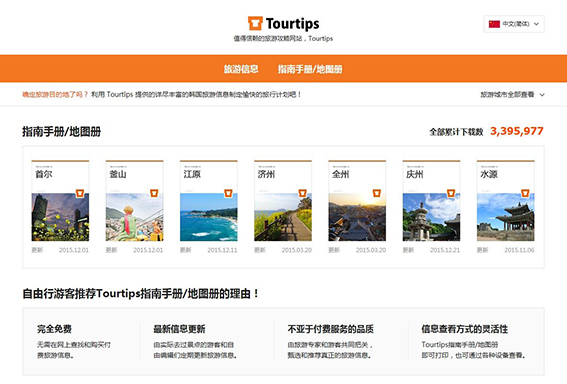Screen dimensions: 567x384
Task: Click the 全州 title text
Action: (341, 174)
